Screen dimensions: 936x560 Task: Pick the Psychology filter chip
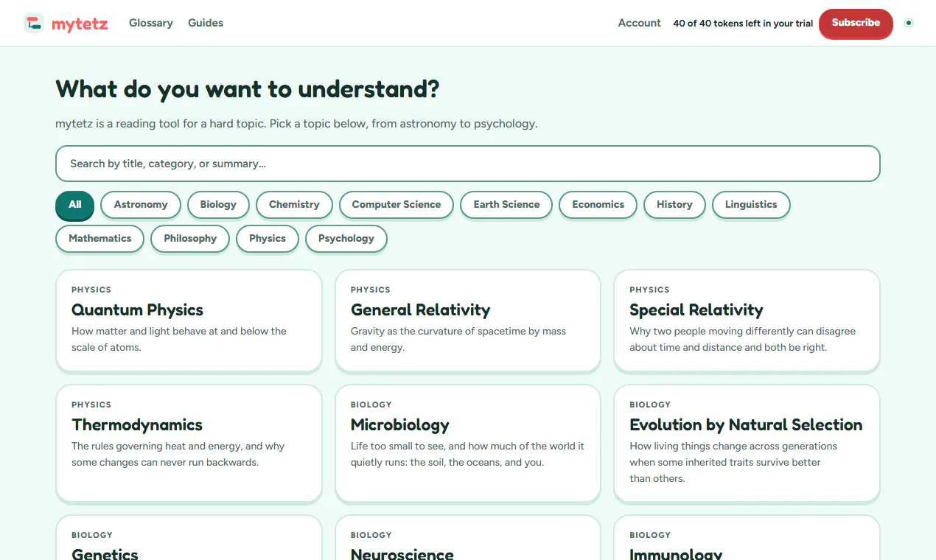(x=346, y=239)
